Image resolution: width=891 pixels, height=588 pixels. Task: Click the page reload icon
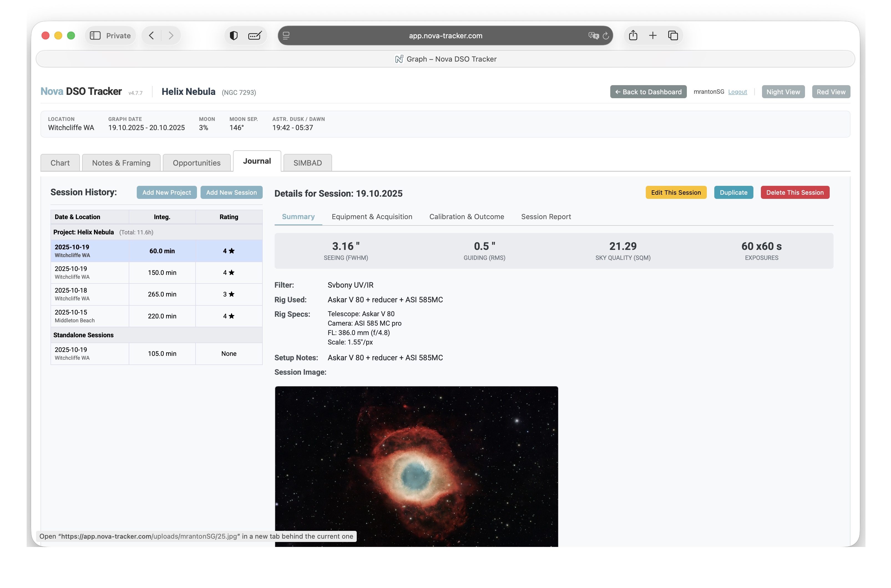pyautogui.click(x=606, y=36)
